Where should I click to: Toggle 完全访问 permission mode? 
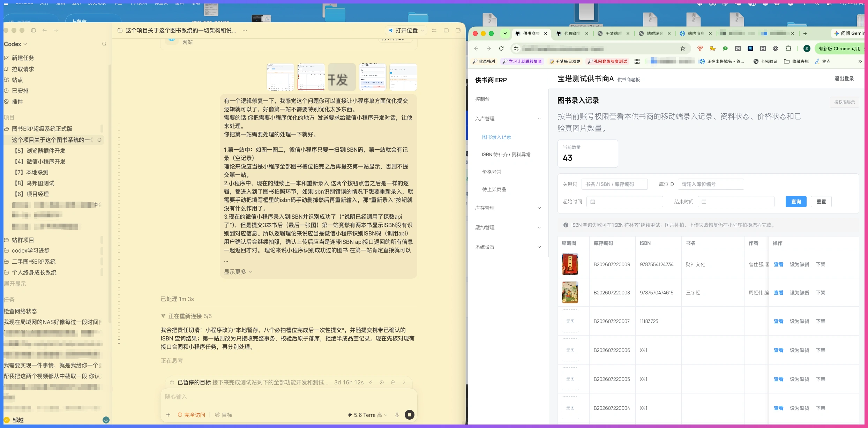[x=192, y=415]
